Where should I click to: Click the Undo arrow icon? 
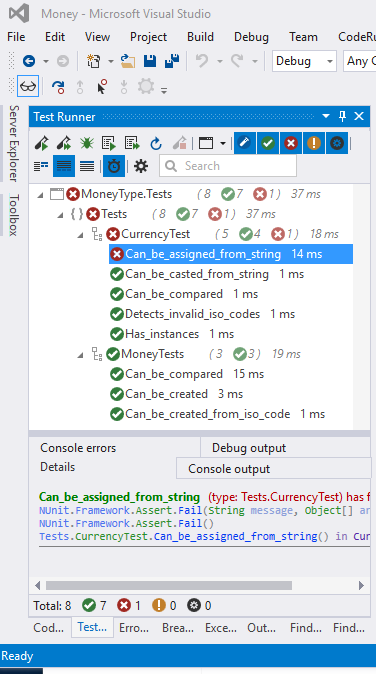pos(202,61)
